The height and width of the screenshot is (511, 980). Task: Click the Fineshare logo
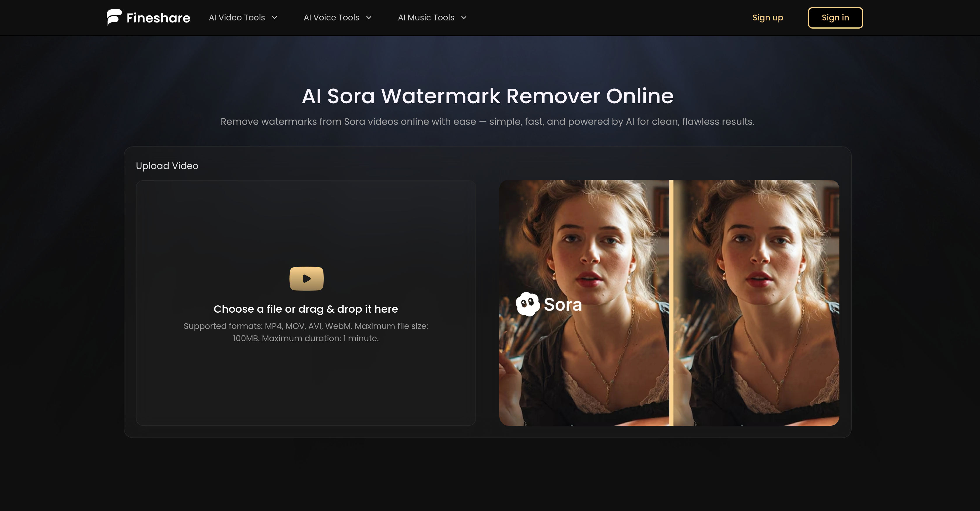(x=148, y=17)
